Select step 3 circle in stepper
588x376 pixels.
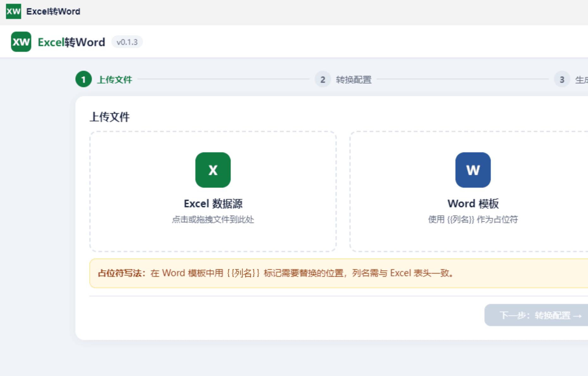click(x=562, y=79)
